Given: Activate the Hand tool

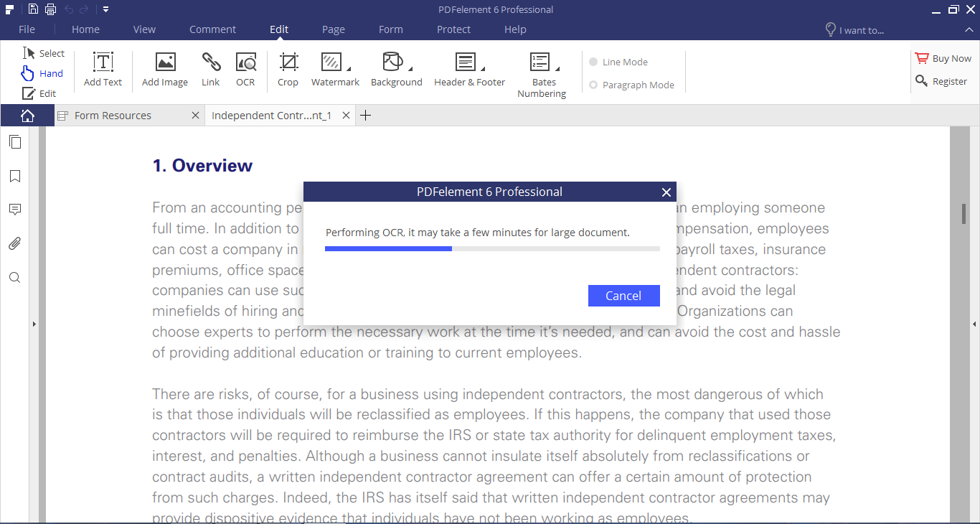Looking at the screenshot, I should pyautogui.click(x=42, y=73).
